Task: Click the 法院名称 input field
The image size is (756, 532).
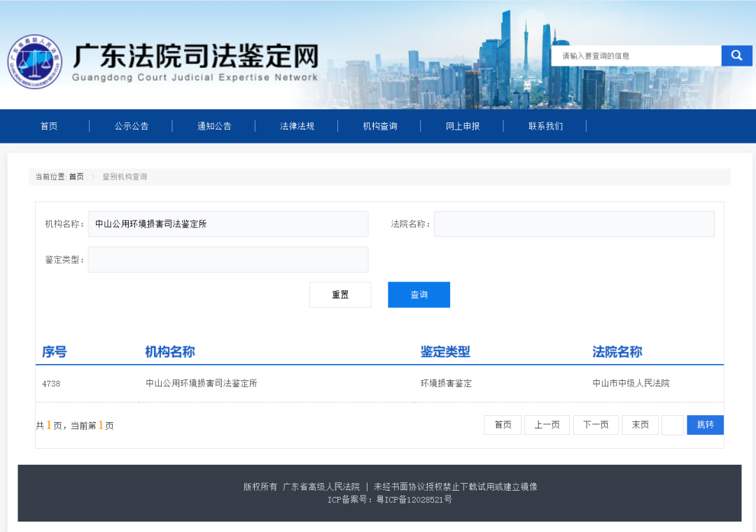Action: 574,224
